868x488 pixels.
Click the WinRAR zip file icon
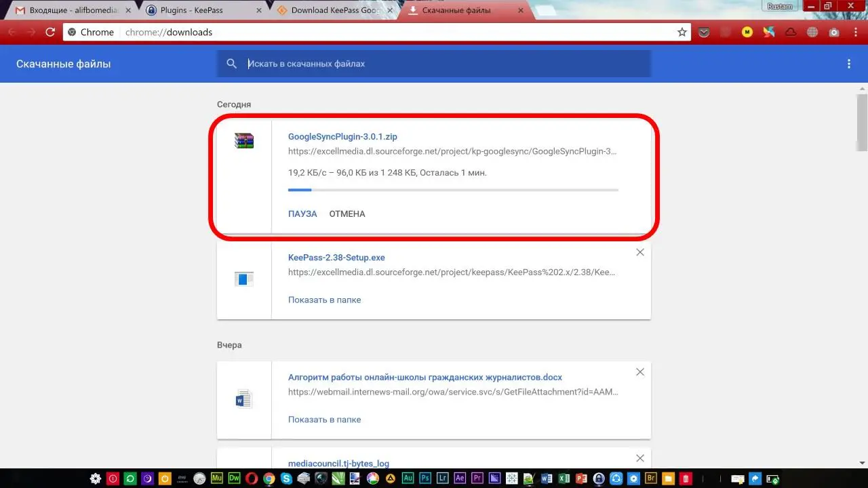(x=244, y=140)
